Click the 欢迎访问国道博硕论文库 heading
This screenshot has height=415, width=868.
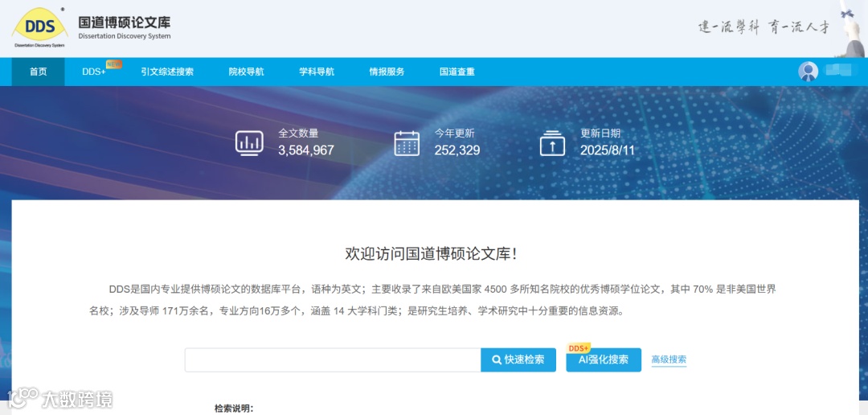pyautogui.click(x=431, y=254)
